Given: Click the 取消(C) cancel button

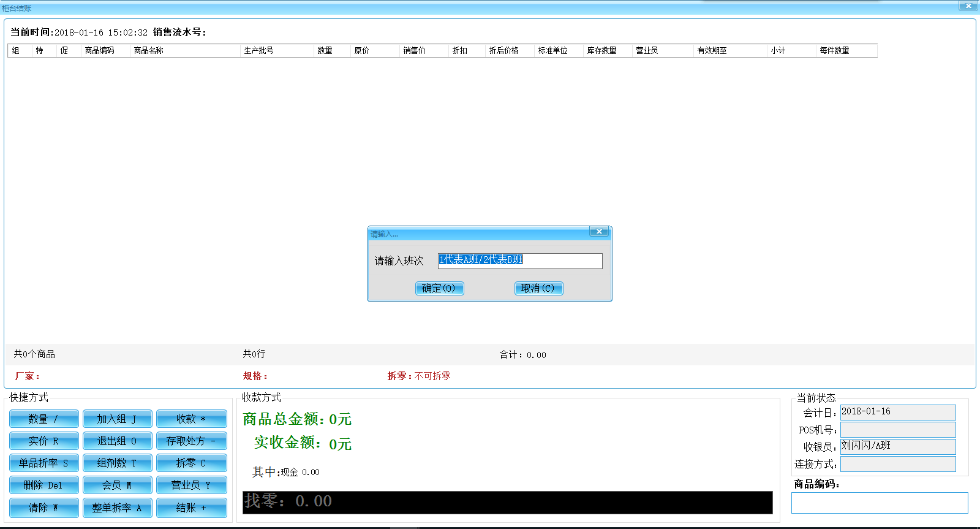Looking at the screenshot, I should pyautogui.click(x=538, y=288).
